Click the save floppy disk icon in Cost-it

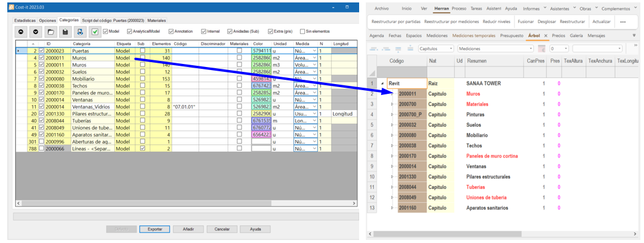point(65,31)
